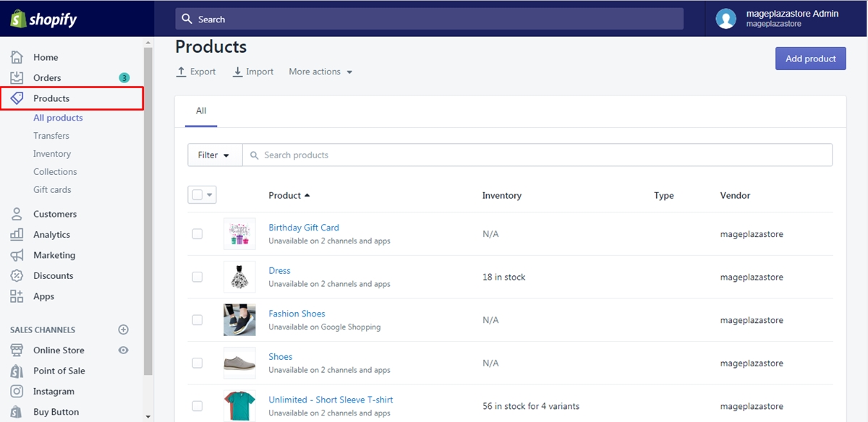The width and height of the screenshot is (868, 422).
Task: View online store with the eye icon
Action: coord(123,350)
